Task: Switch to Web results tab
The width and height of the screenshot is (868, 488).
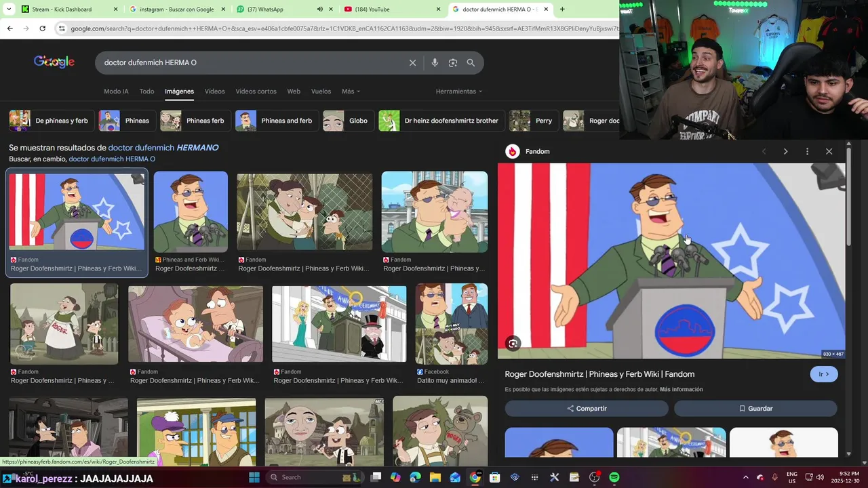Action: [294, 91]
